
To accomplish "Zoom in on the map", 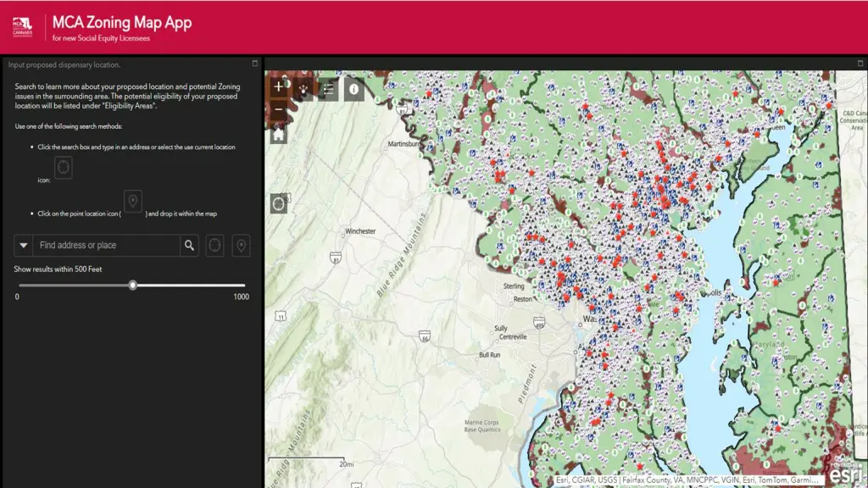I will coord(278,87).
